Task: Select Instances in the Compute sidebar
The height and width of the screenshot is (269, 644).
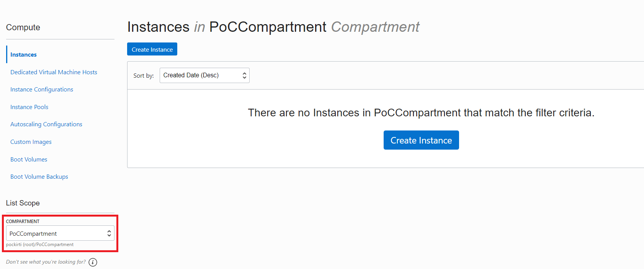Action: [23, 55]
